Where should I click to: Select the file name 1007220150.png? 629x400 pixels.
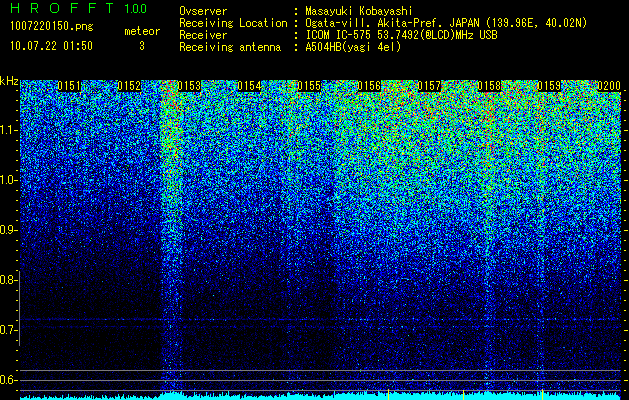coord(52,27)
